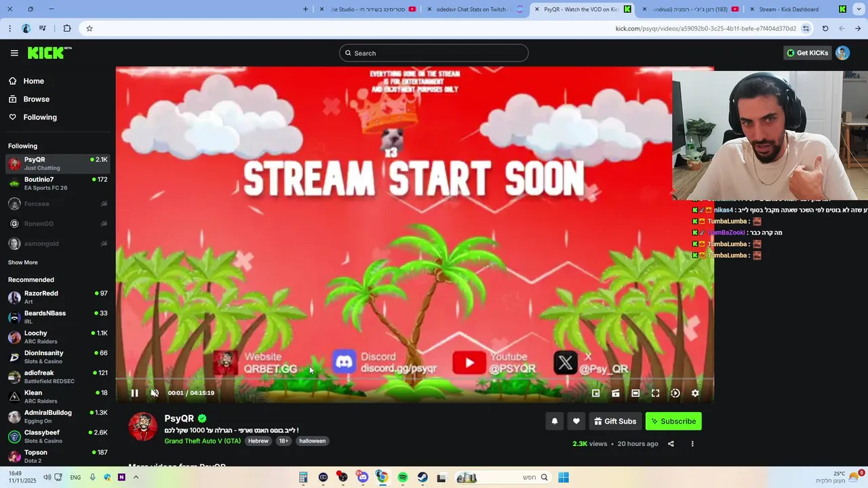Click the video progress bar

coord(414,380)
